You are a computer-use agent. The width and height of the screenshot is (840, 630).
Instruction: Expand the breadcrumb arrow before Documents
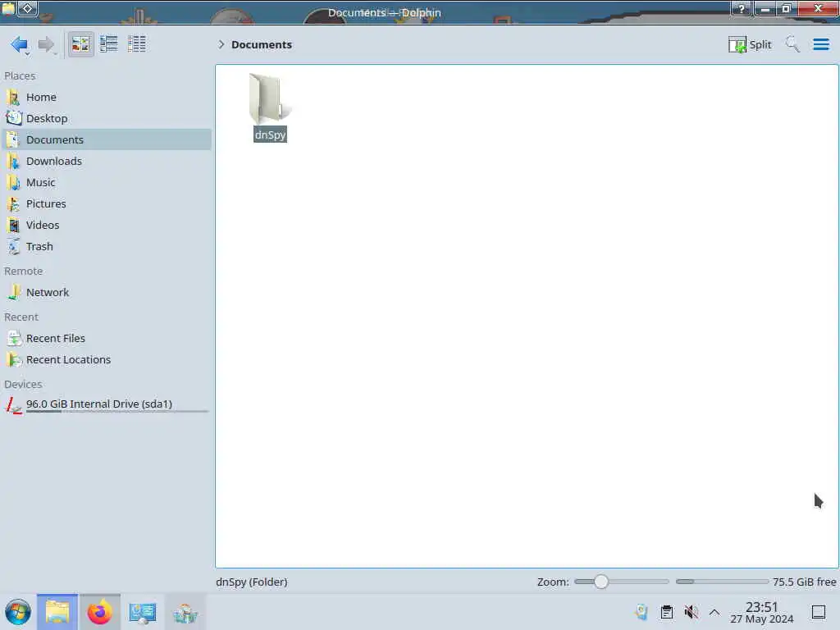click(x=221, y=44)
